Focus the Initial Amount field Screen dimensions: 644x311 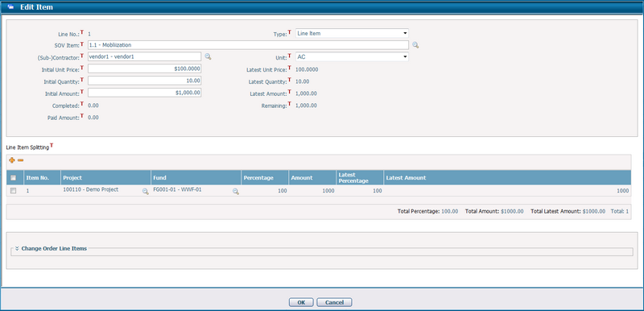coord(145,93)
